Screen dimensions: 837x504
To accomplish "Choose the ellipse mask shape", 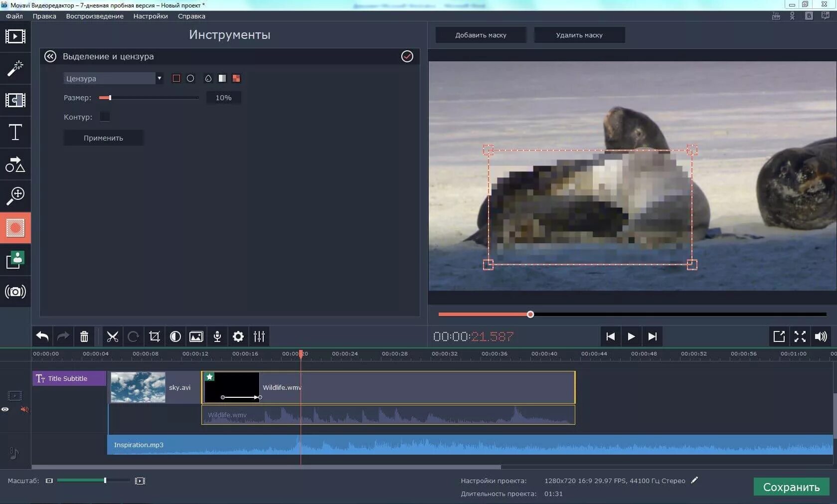I will click(x=190, y=78).
